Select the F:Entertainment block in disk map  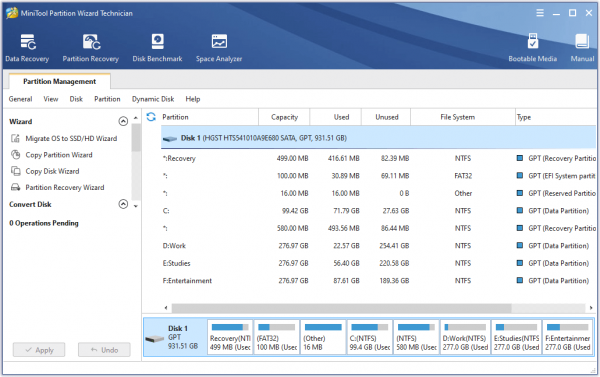[568, 337]
